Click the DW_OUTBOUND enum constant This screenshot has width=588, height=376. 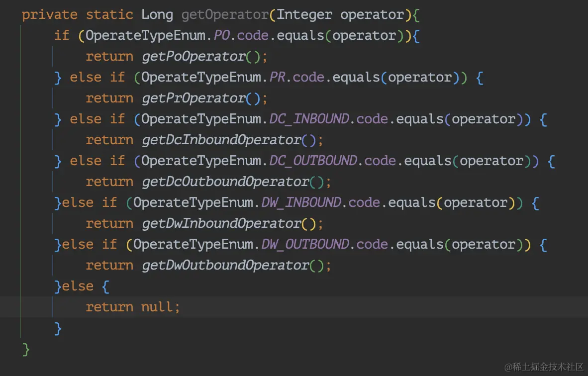[x=305, y=245]
